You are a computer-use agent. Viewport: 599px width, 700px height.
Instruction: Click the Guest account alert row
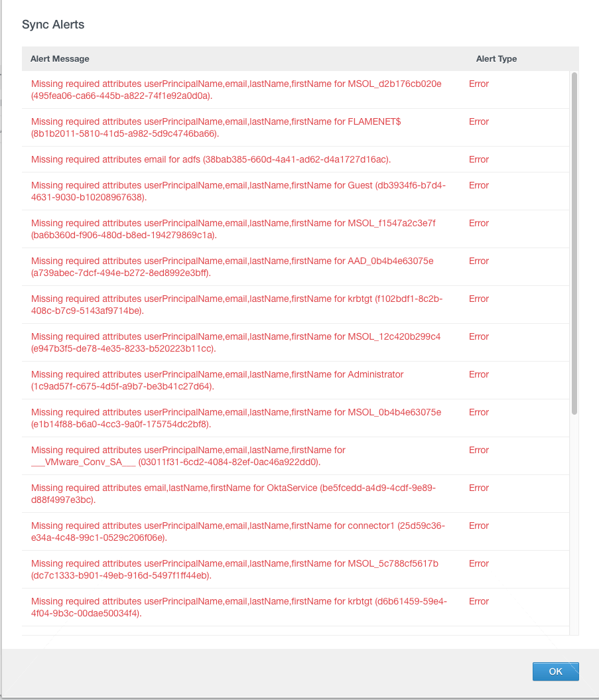click(295, 191)
